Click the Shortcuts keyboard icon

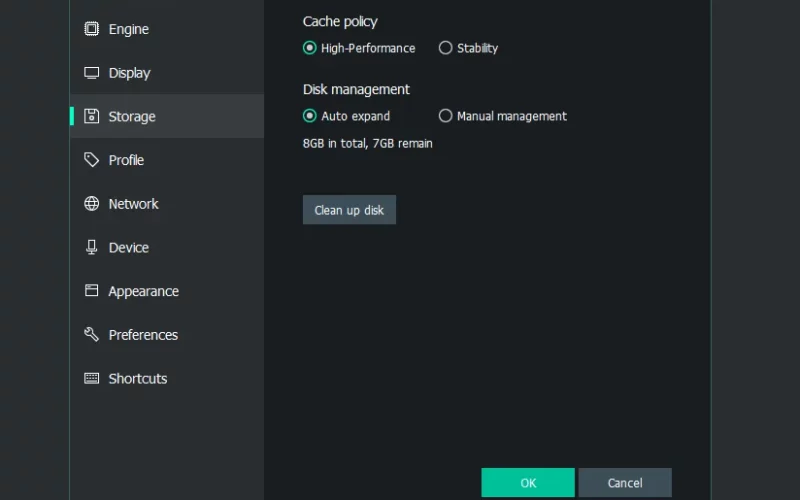[x=91, y=378]
